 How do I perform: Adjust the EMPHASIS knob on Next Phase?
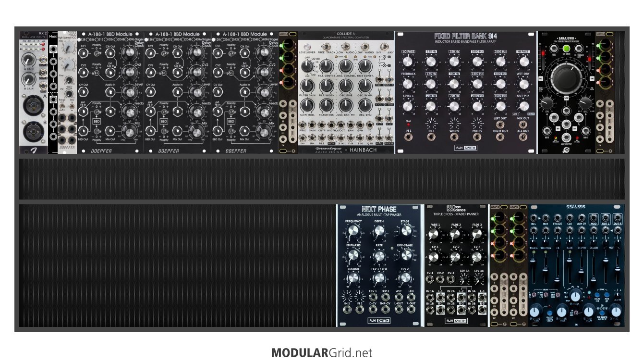point(353,255)
